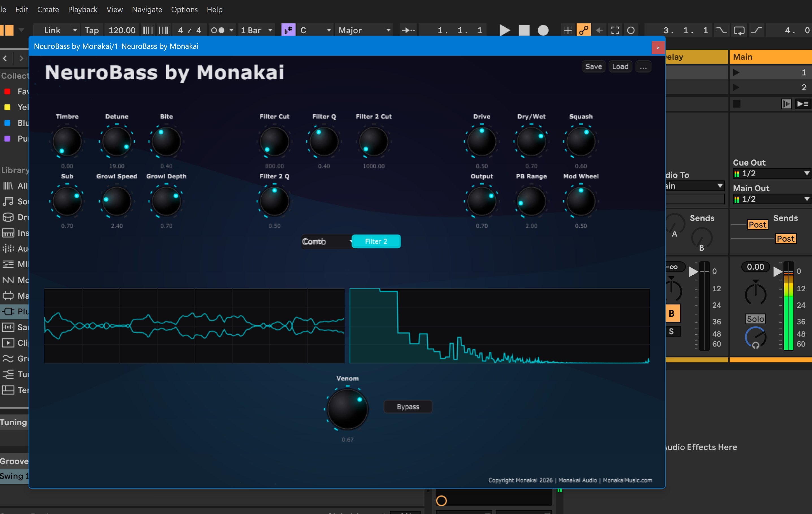
Task: Click the headphone cue volume knob
Action: pyautogui.click(x=755, y=338)
